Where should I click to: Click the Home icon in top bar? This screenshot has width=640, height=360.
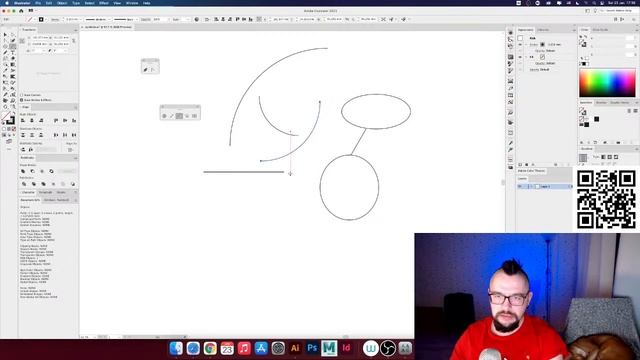(21, 11)
